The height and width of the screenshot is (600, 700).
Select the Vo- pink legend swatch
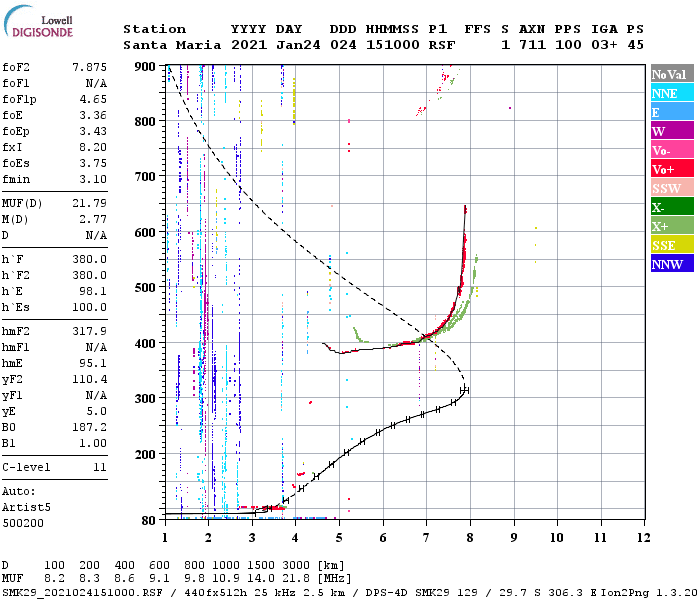click(x=672, y=150)
